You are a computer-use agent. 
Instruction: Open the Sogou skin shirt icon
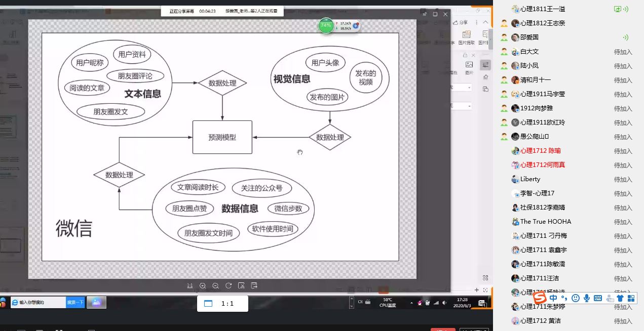coord(620,298)
